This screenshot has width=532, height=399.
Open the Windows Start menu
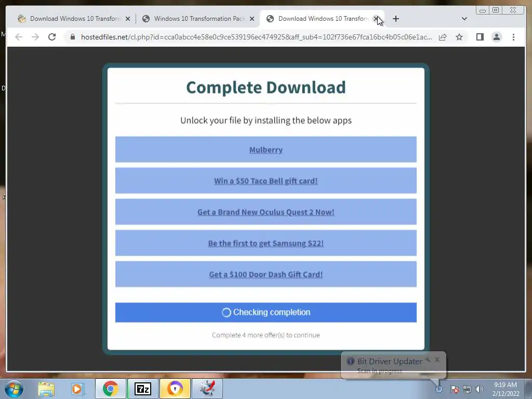[14, 389]
